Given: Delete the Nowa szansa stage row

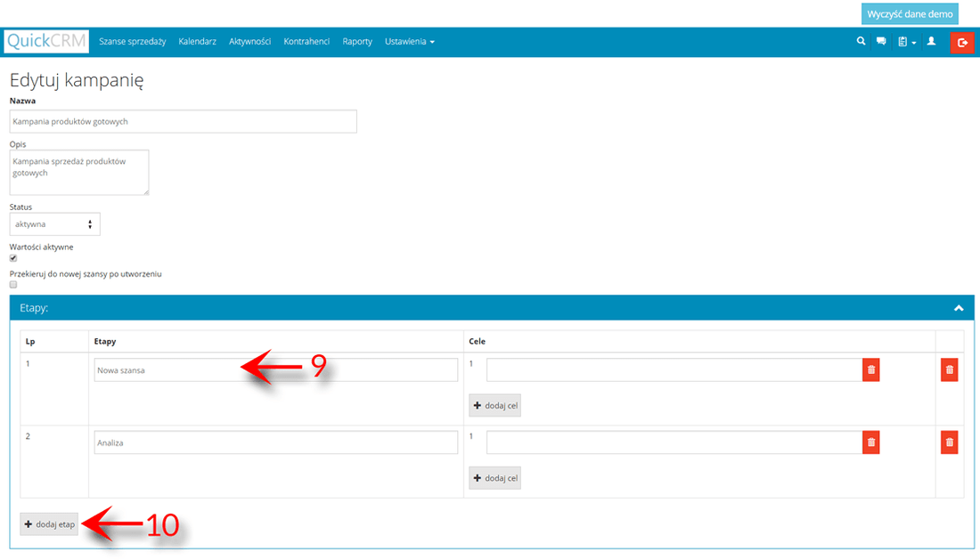Looking at the screenshot, I should tap(949, 369).
